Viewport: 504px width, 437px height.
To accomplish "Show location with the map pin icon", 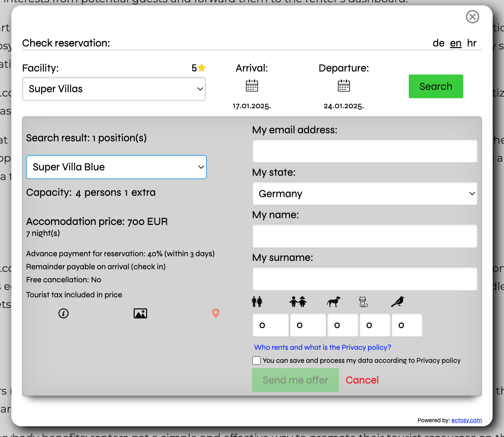I will (216, 313).
